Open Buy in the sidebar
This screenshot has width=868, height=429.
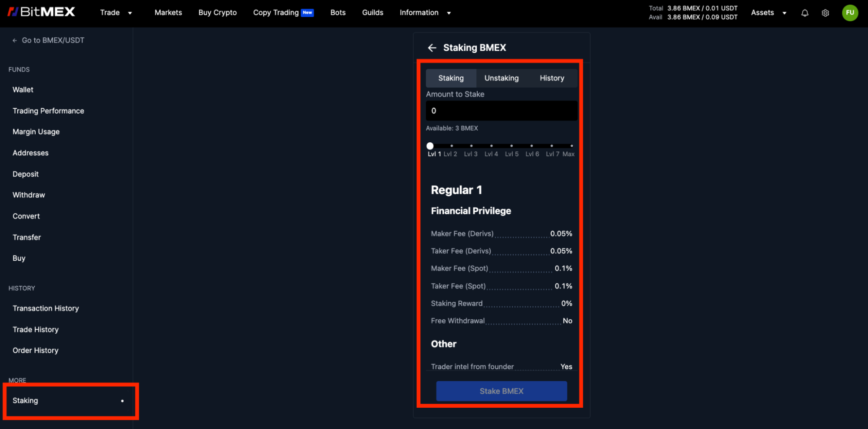(x=19, y=258)
